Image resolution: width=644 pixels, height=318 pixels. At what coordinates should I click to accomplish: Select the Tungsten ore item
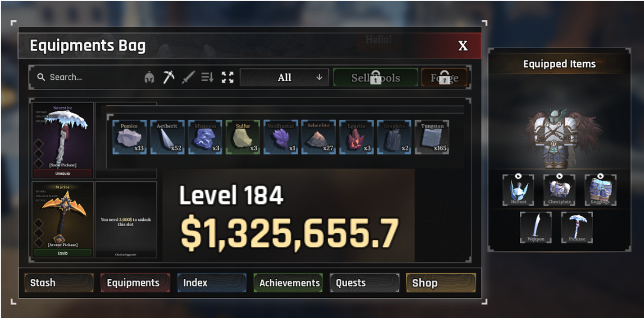[x=432, y=137]
